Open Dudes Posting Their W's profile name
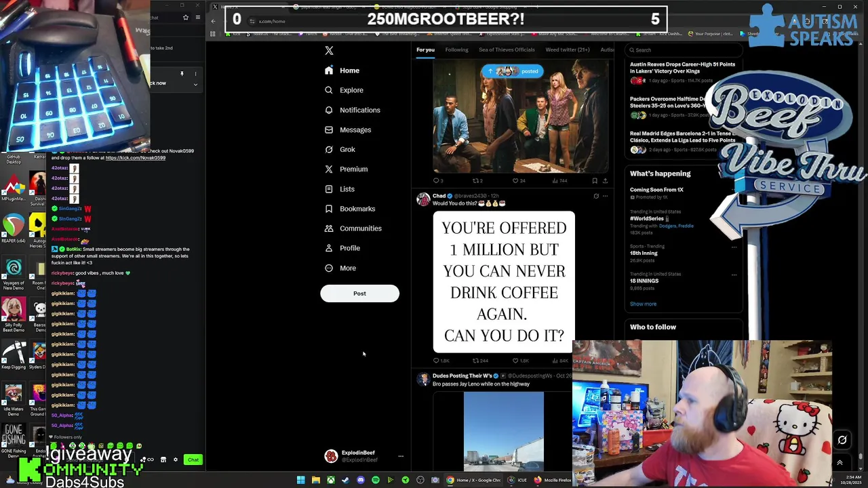The image size is (868, 488). point(462,375)
